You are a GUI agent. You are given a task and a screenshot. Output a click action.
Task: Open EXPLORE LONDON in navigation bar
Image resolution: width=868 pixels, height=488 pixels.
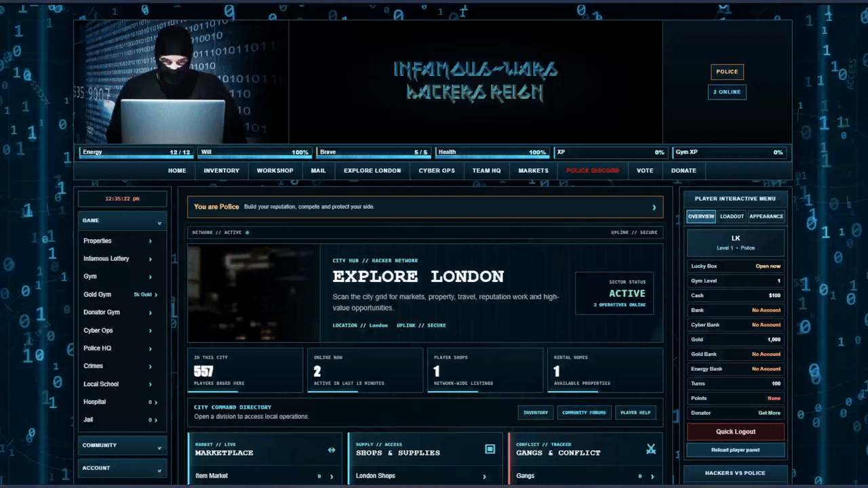click(x=372, y=171)
